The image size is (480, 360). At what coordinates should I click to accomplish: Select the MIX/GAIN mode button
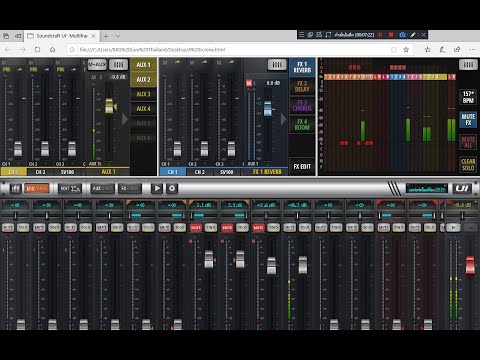pos(37,189)
